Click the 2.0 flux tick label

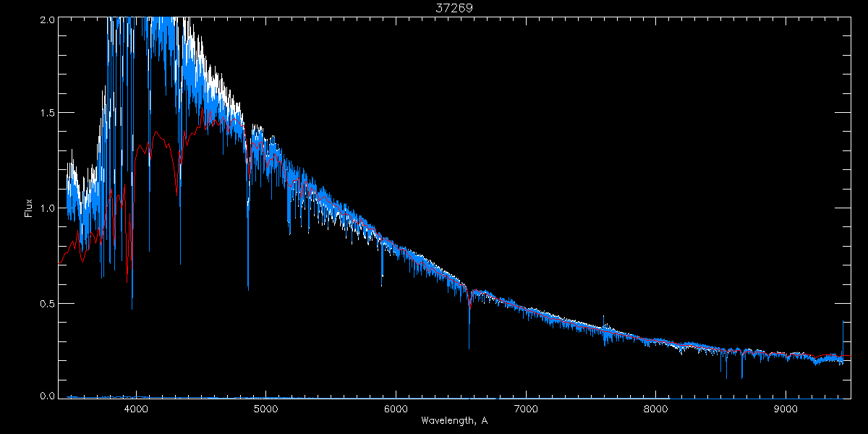(45, 20)
